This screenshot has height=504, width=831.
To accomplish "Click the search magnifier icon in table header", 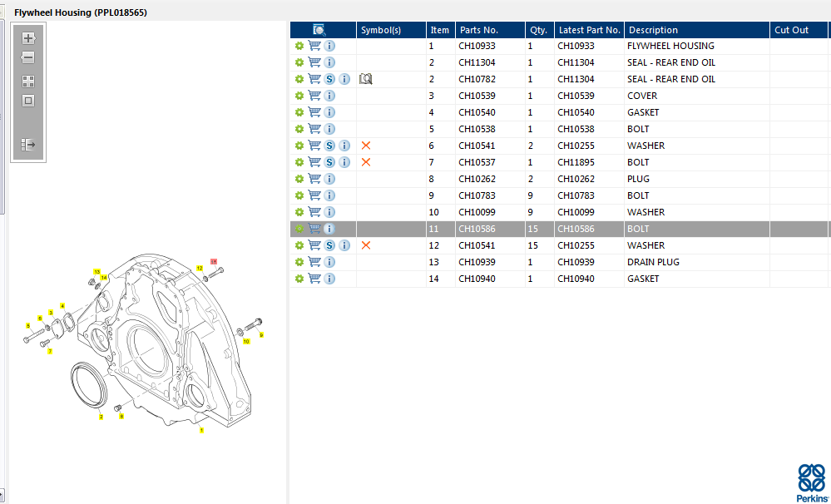I will coord(319,30).
